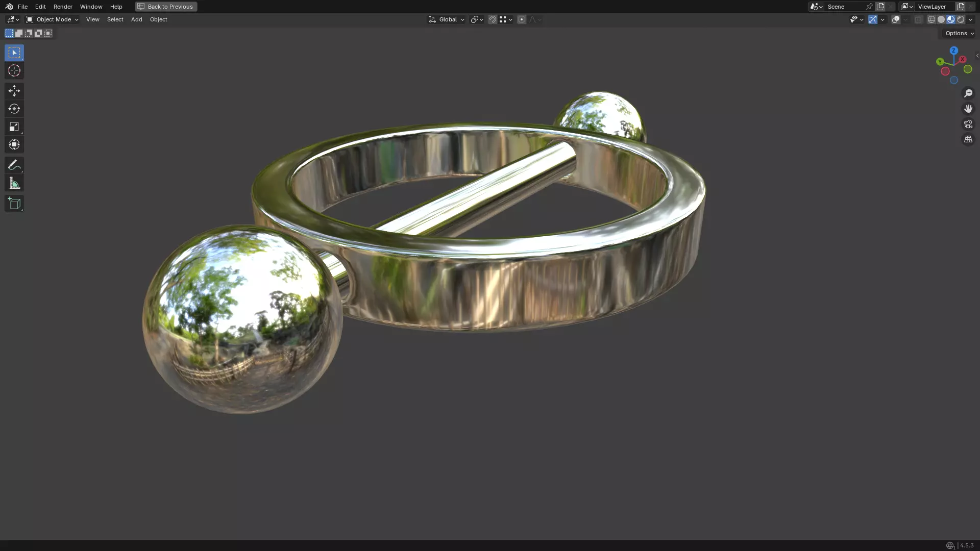Open the viewport Object menu
Image resolution: width=980 pixels, height=551 pixels.
click(x=158, y=19)
